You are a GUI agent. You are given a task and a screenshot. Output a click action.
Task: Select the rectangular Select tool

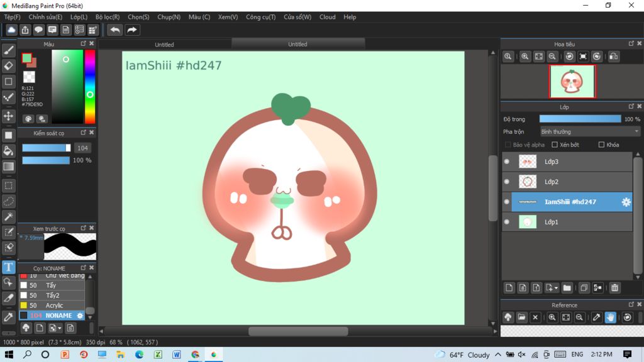click(8, 185)
